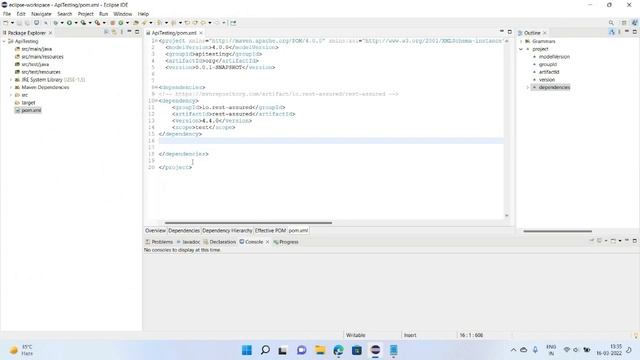Click the Save icon in toolbar
The image size is (640, 360).
click(x=19, y=23)
